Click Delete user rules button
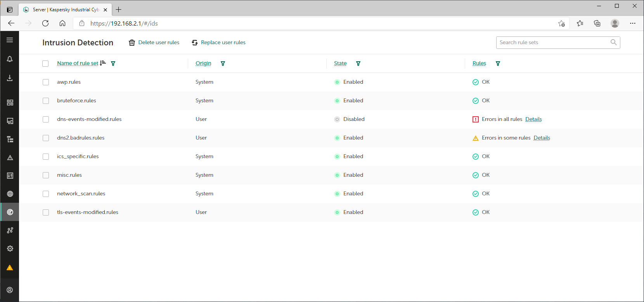Image resolution: width=644 pixels, height=302 pixels. pos(154,43)
